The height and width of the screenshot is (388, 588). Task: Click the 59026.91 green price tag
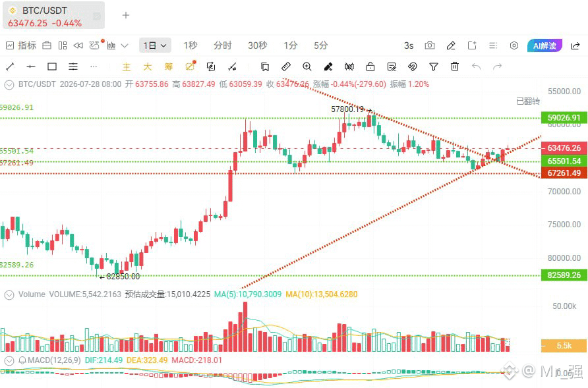(564, 118)
